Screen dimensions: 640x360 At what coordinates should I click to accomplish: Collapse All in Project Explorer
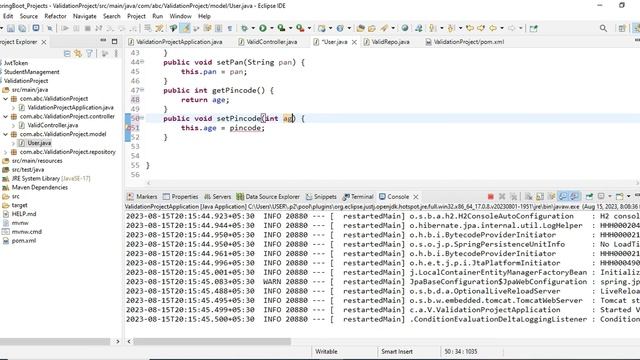coord(67,53)
